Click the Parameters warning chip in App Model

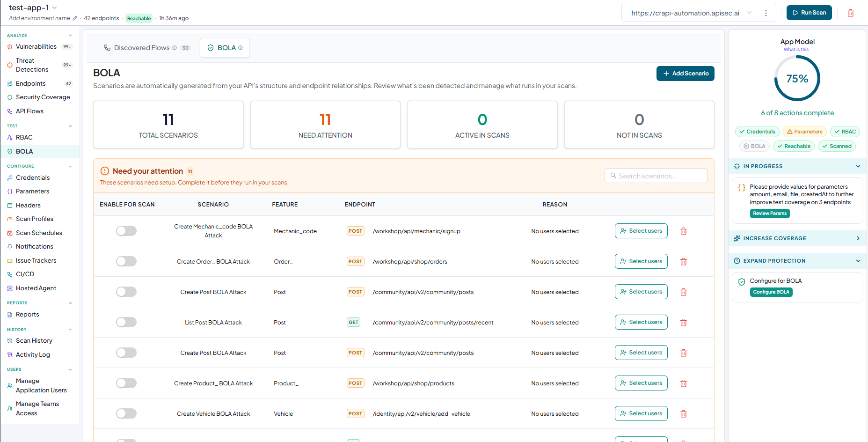[x=804, y=132]
